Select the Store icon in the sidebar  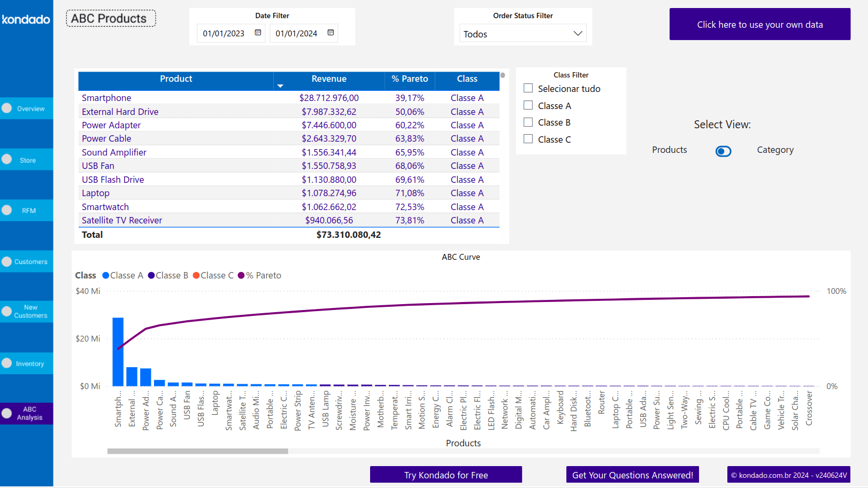(7, 159)
